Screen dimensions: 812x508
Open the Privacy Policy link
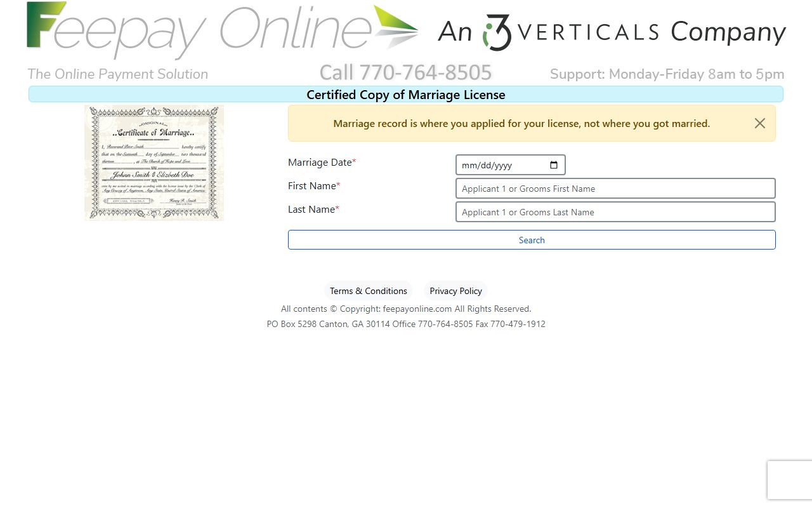tap(455, 291)
